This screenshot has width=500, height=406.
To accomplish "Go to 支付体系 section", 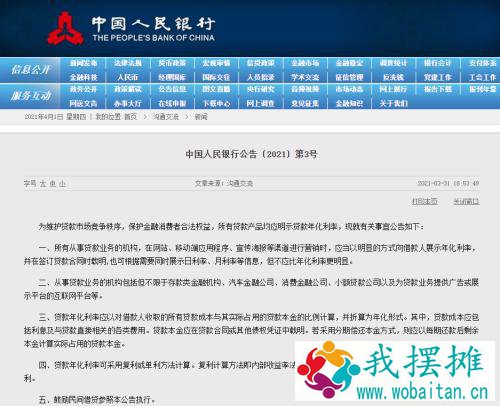I will coord(483,63).
